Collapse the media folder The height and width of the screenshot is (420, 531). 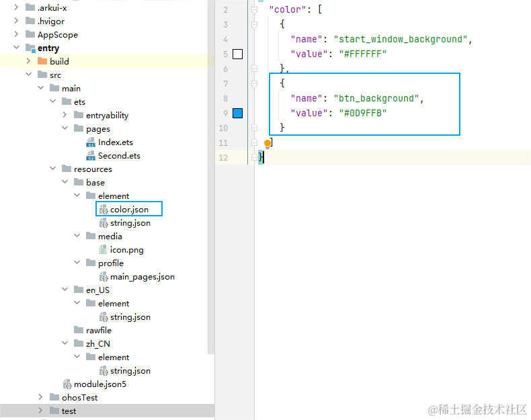(x=77, y=236)
